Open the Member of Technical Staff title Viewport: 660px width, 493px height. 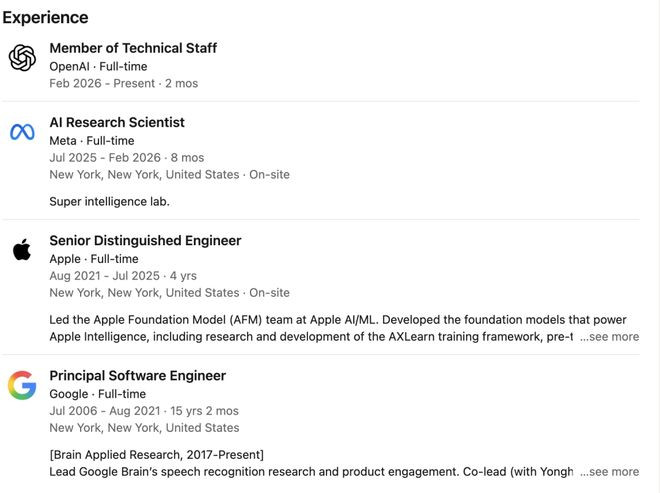point(133,48)
